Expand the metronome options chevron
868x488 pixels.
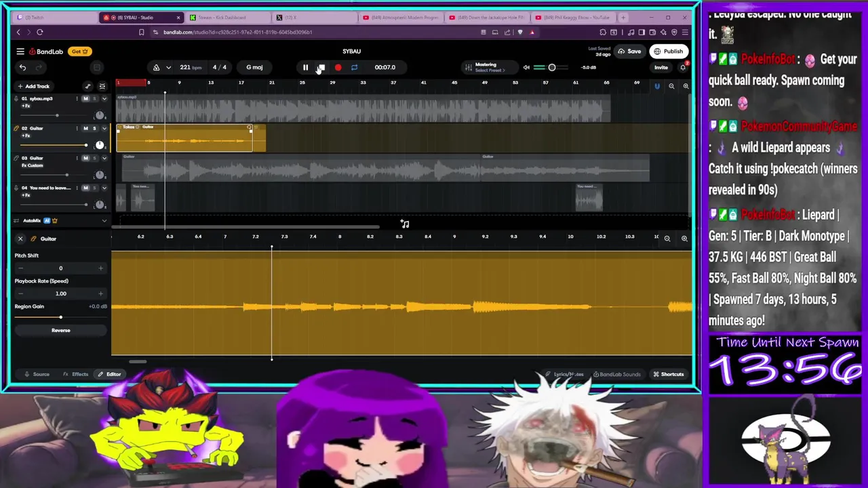[168, 67]
